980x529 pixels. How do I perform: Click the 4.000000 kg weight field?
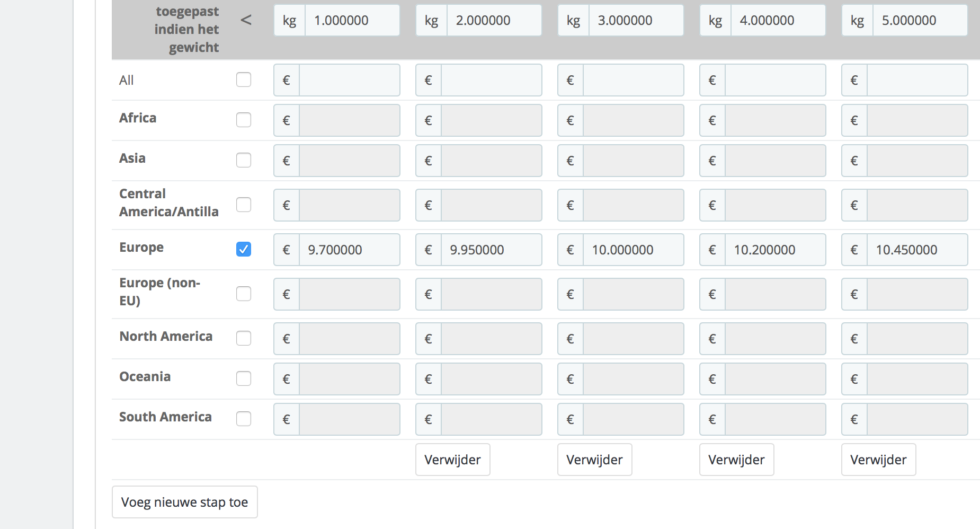(778, 20)
